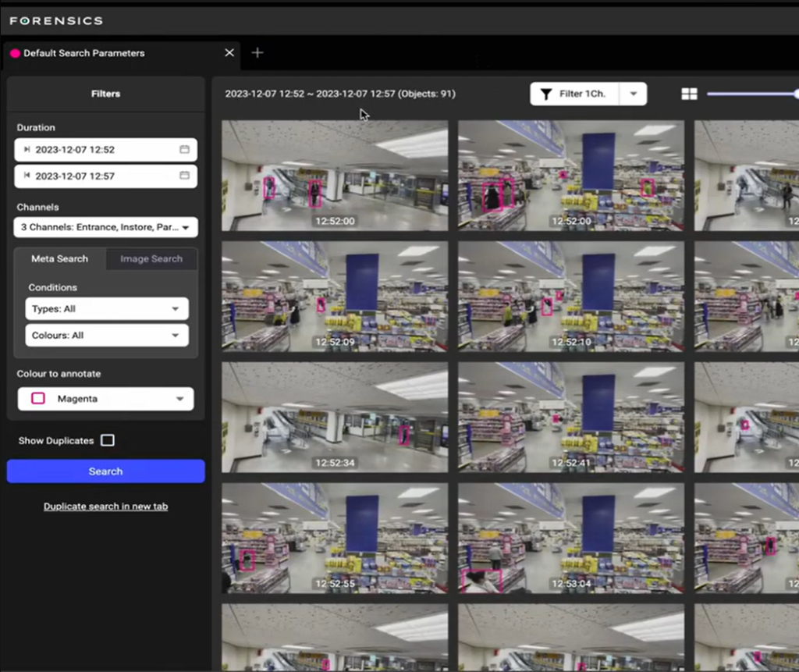
Task: Open the 12:53:04 instore thumbnail
Action: [570, 538]
